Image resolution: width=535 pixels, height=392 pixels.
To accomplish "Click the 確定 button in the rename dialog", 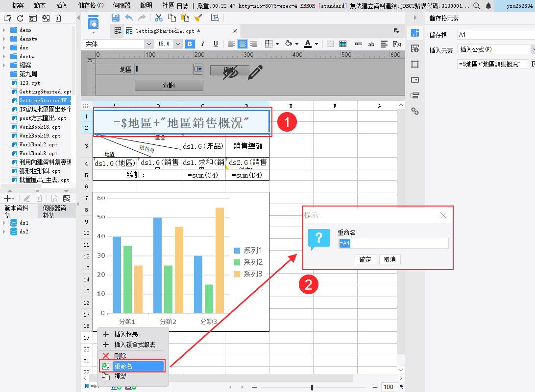I will (365, 259).
